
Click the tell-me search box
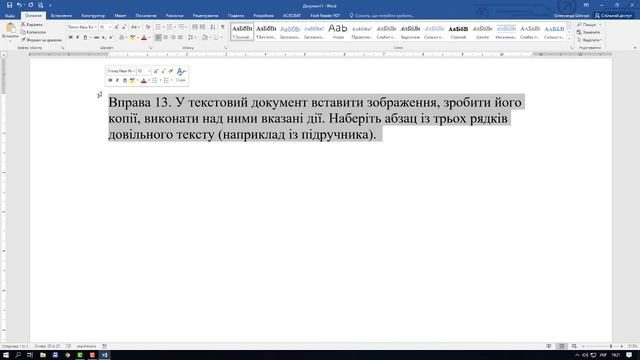click(x=382, y=16)
